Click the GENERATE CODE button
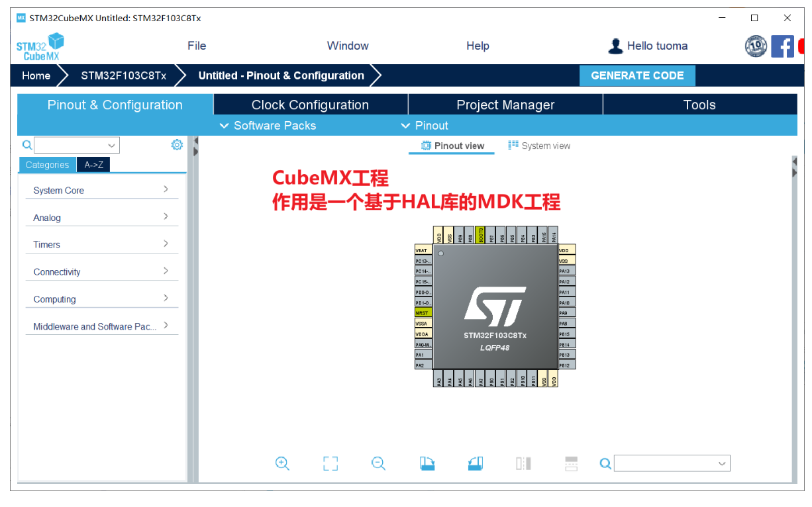The height and width of the screenshot is (507, 812). pos(637,75)
